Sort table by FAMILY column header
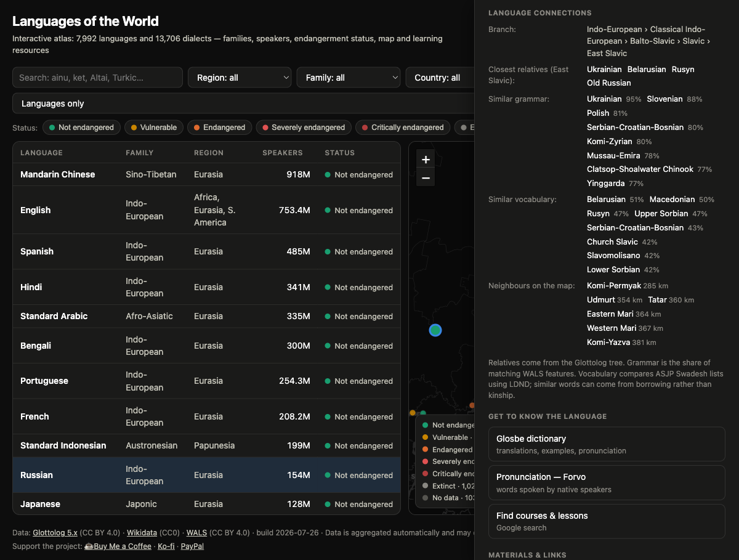 140,153
